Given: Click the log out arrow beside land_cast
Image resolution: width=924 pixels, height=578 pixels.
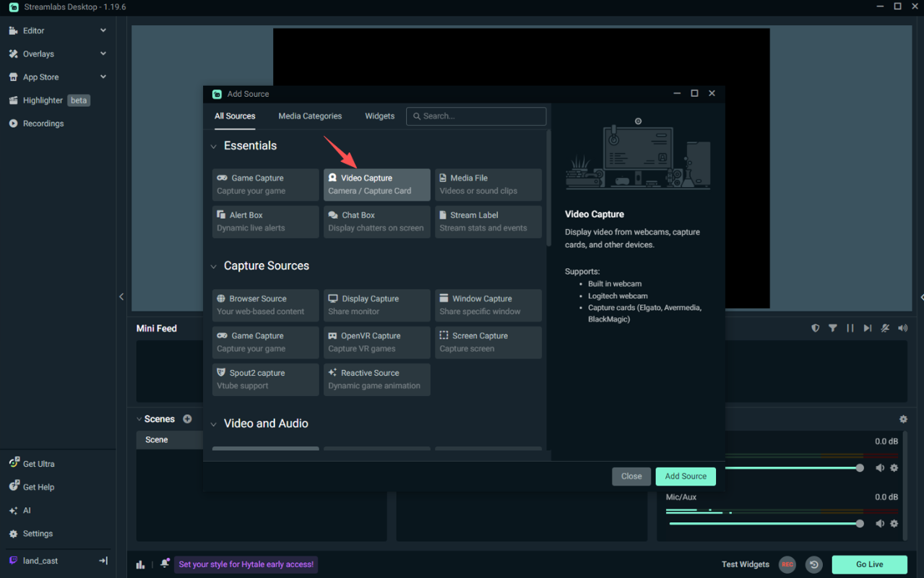Looking at the screenshot, I should coord(103,561).
